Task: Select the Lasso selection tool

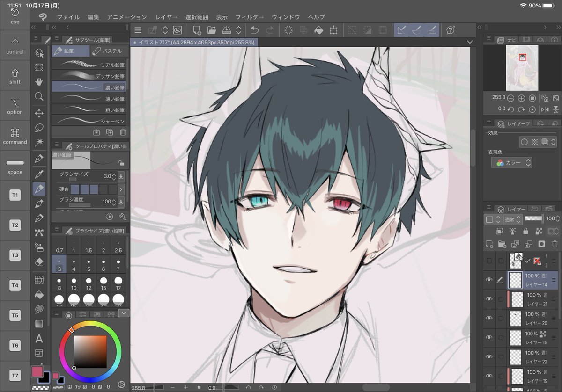Action: pos(39,127)
